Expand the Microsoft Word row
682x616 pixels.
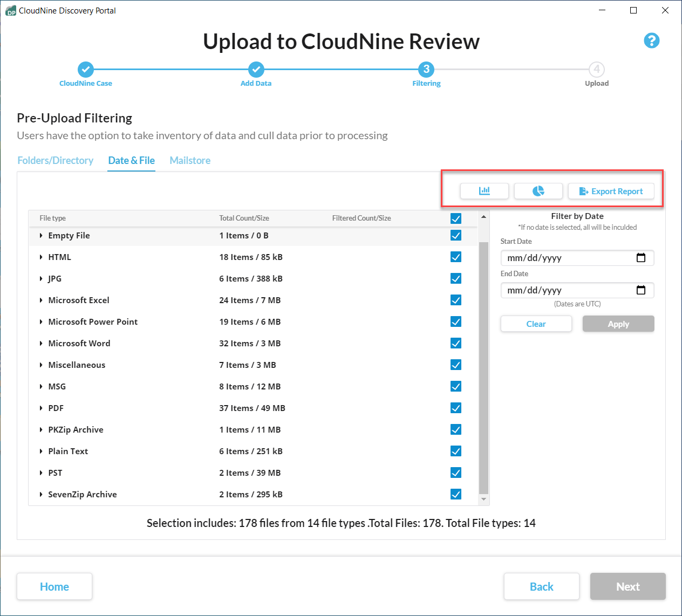click(41, 344)
